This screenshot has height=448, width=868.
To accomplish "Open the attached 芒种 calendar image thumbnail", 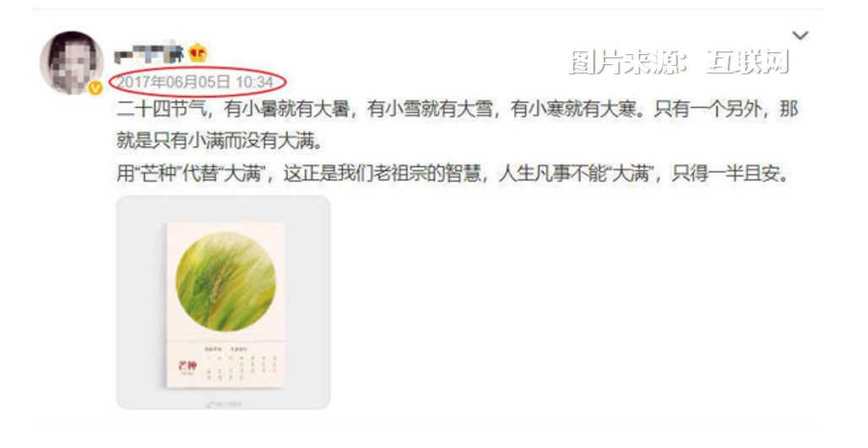I will click(224, 303).
